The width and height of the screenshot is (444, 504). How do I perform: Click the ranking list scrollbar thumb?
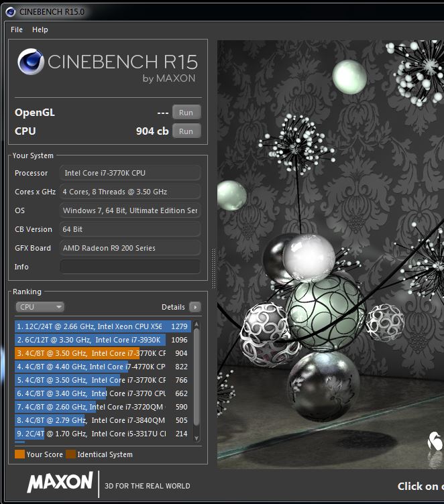(x=197, y=376)
